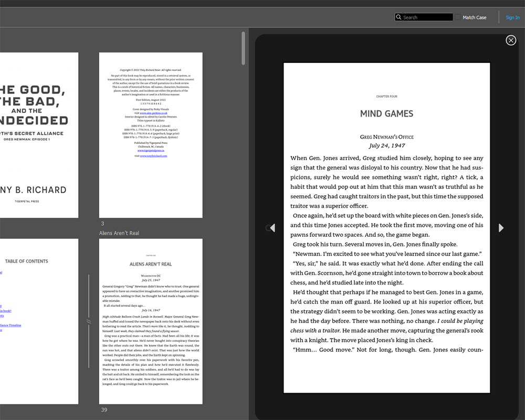Screen dimensions: 525x420
Task: Follow the www.tonybrichard.com link
Action: [x=153, y=156]
